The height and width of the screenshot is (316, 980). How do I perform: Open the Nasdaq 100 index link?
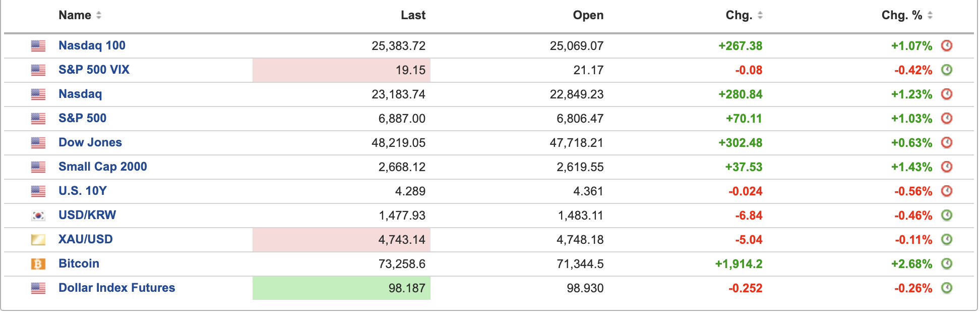pos(92,46)
